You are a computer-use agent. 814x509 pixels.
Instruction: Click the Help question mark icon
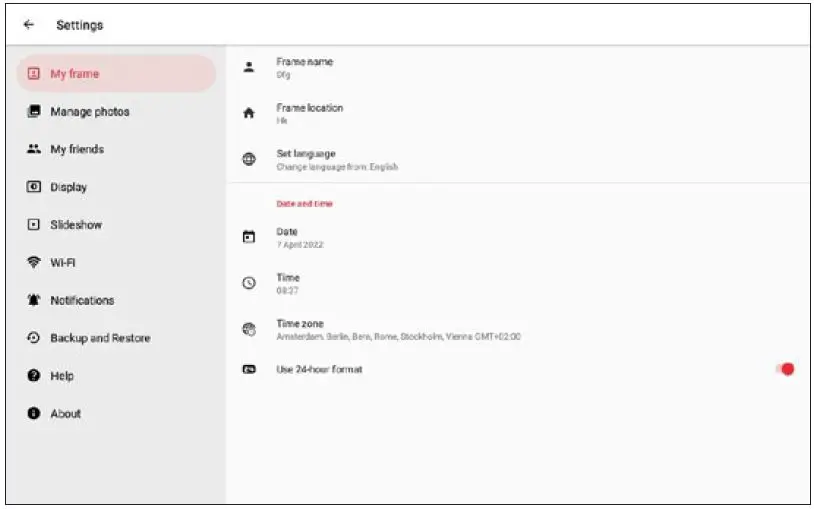[33, 376]
